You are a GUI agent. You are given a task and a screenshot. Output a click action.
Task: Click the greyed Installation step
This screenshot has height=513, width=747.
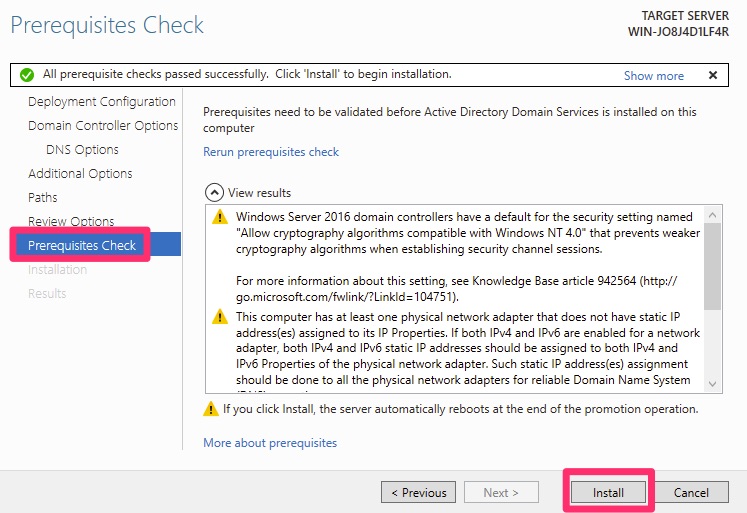point(57,270)
